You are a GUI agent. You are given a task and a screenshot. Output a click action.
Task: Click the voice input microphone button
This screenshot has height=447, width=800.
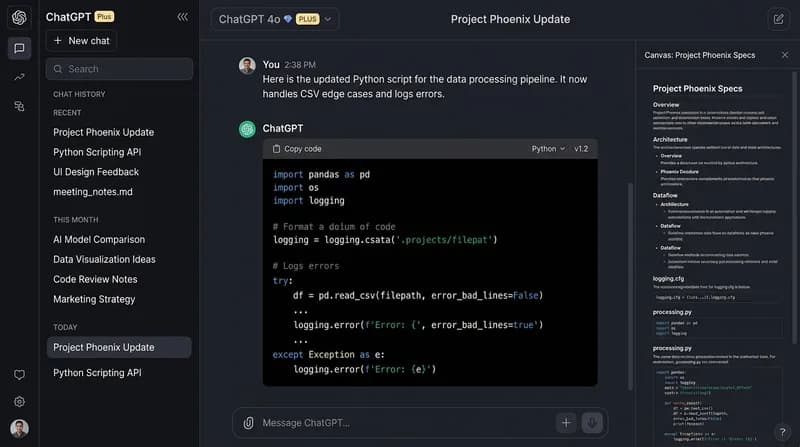click(x=592, y=423)
